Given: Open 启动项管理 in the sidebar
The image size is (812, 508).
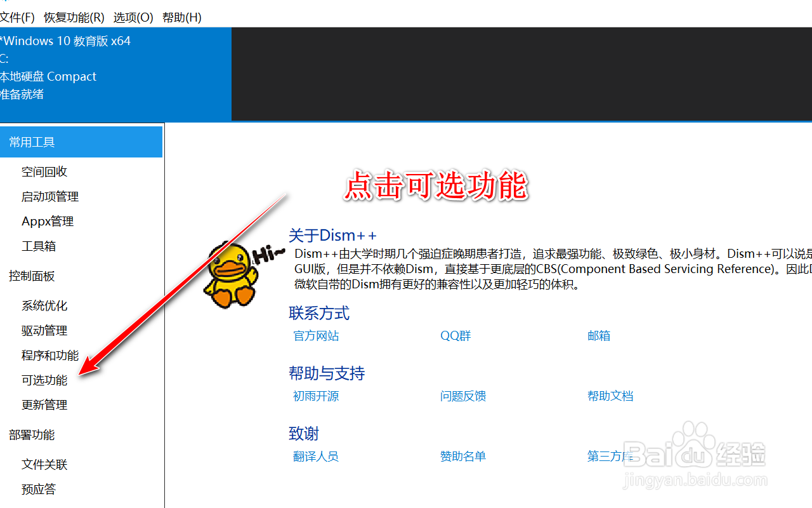Looking at the screenshot, I should [x=50, y=196].
